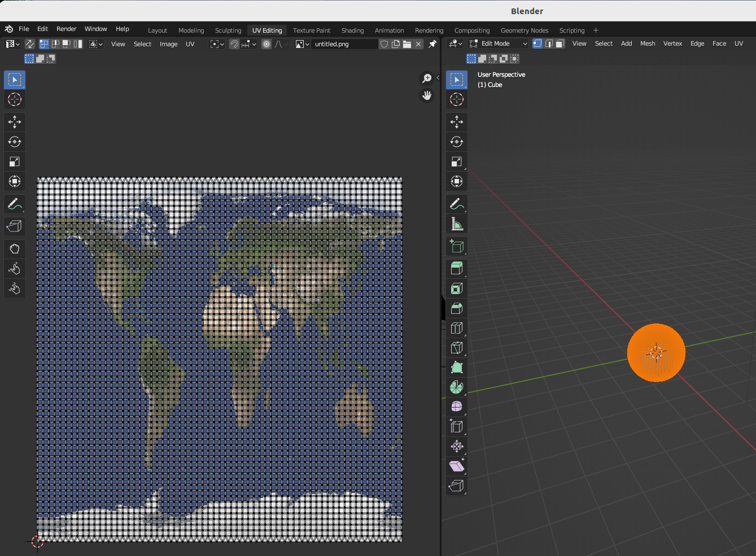The width and height of the screenshot is (756, 556).
Task: Select the UV Rip Region tool
Action: 15,226
